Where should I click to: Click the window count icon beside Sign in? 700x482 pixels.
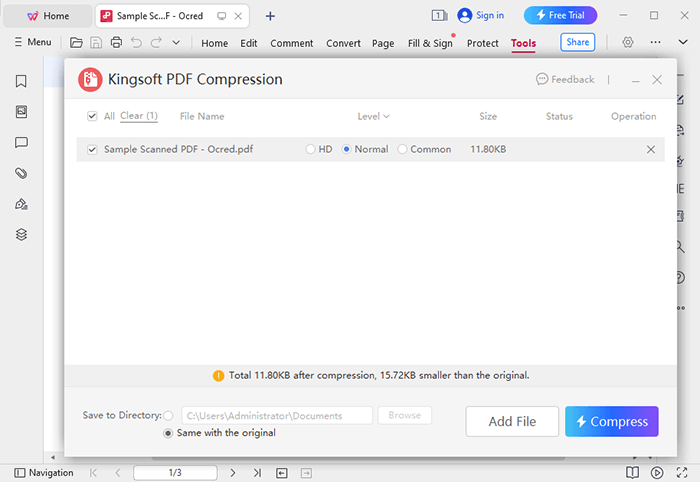(x=440, y=16)
